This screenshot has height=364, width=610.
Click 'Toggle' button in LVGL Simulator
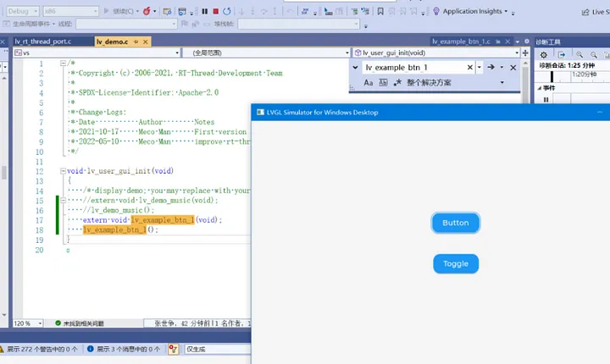(x=456, y=263)
